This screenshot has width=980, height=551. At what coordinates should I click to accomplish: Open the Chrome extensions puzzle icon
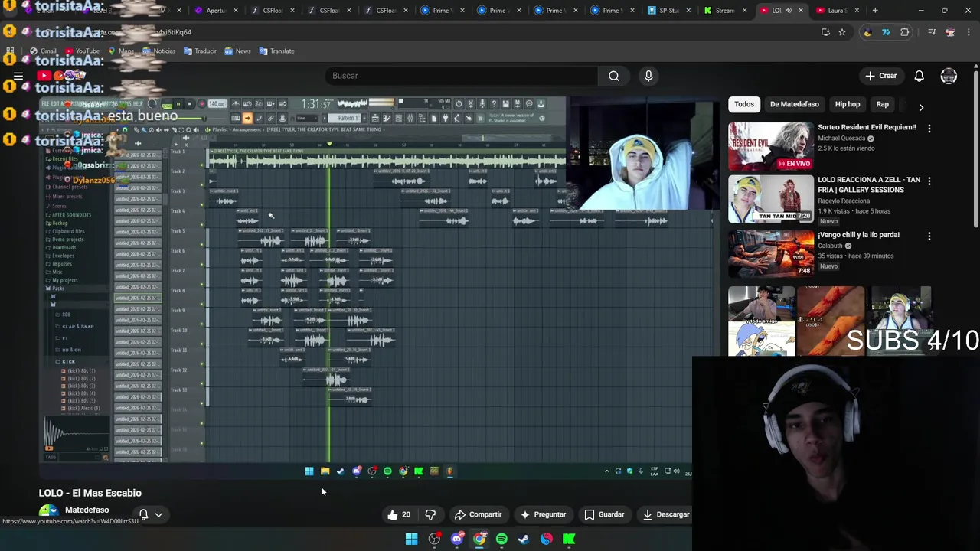905,32
